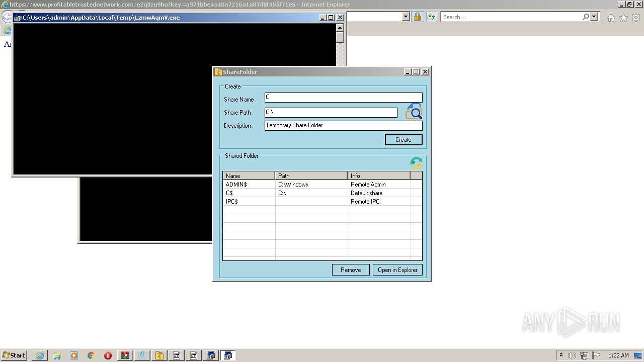Open the network tray icon
644x362 pixels.
click(x=584, y=355)
